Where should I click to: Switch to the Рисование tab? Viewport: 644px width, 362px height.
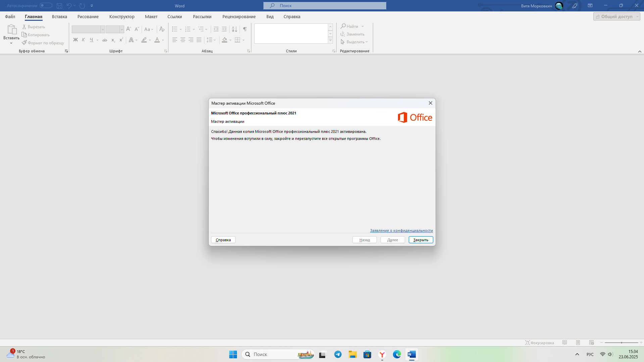click(88, 16)
